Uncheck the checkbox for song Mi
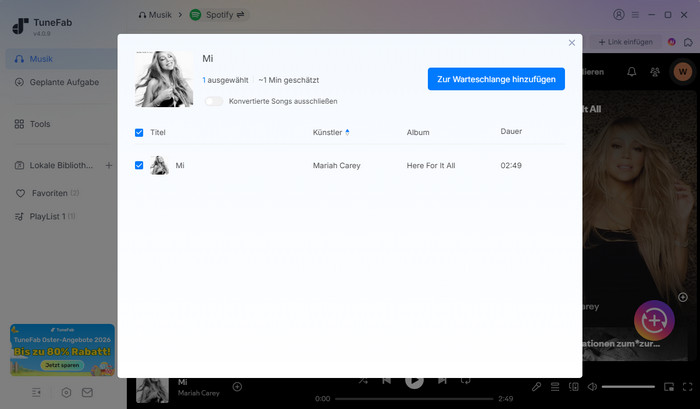The image size is (700, 409). pyautogui.click(x=139, y=165)
